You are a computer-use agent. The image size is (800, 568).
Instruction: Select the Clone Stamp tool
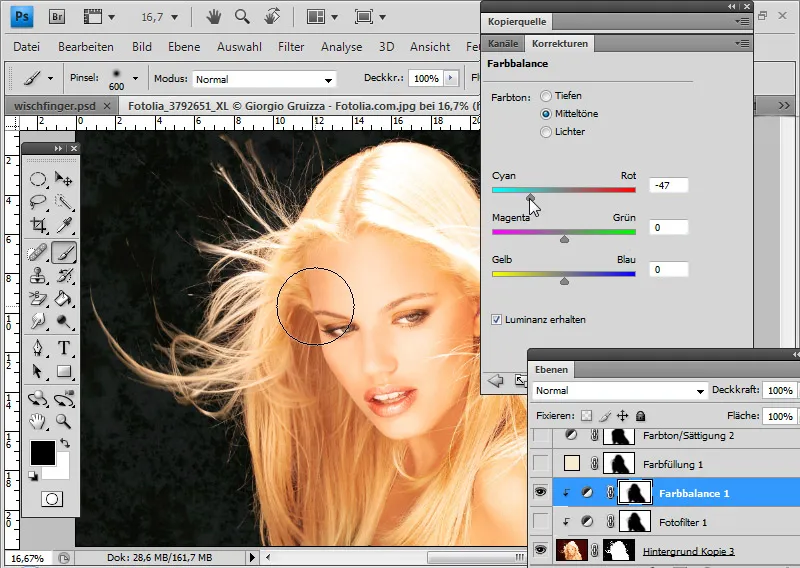click(x=38, y=276)
